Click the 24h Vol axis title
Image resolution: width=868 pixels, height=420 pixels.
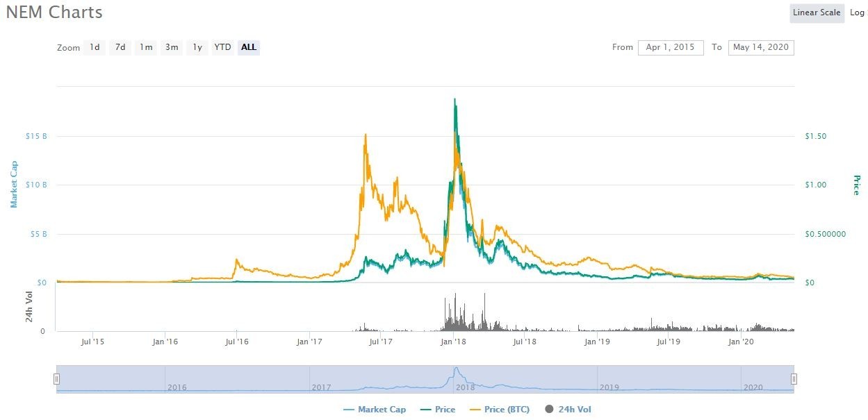[30, 308]
